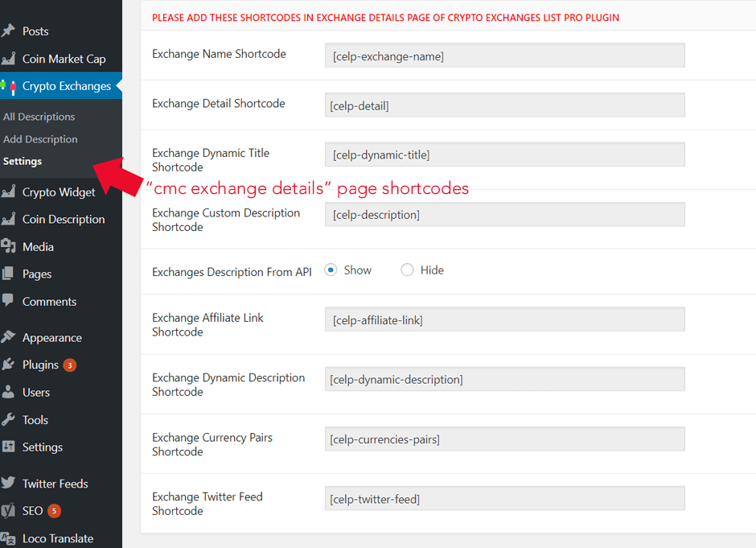Click the Media library icon
The image size is (756, 548).
(9, 247)
